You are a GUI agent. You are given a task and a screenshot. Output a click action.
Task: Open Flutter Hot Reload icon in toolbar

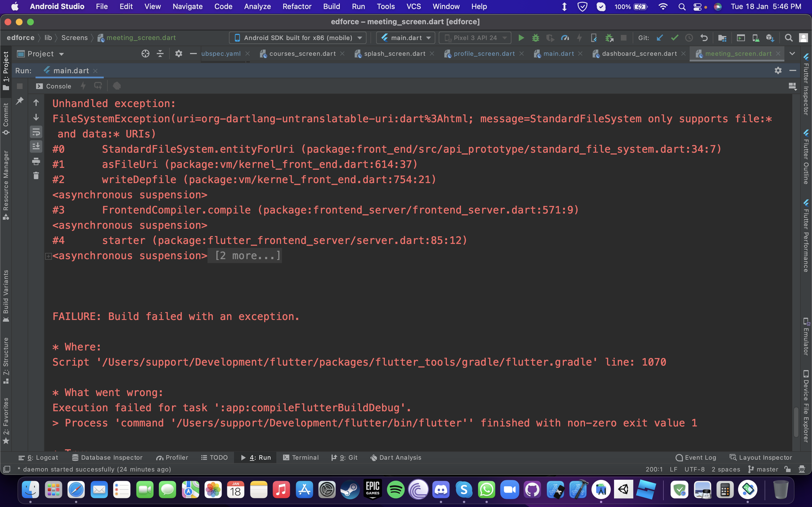click(579, 37)
